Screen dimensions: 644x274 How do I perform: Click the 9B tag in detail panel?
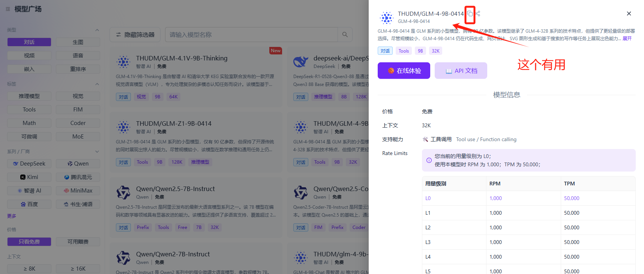(420, 51)
